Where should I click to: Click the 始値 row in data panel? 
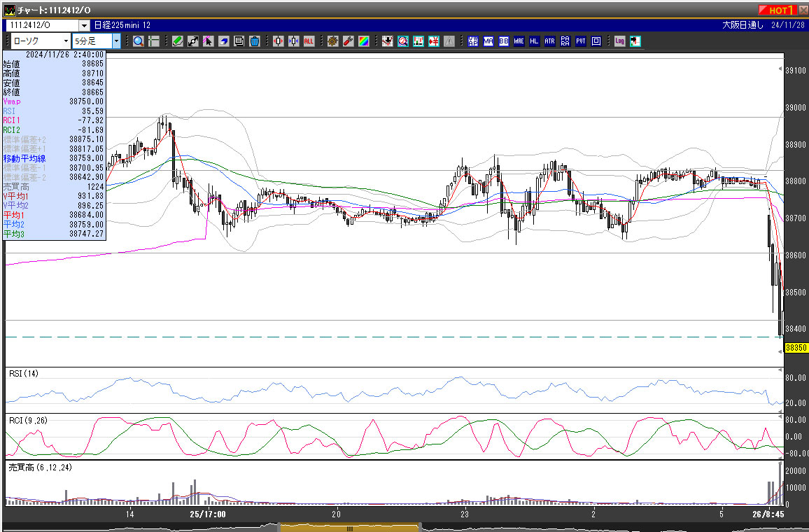(54, 64)
